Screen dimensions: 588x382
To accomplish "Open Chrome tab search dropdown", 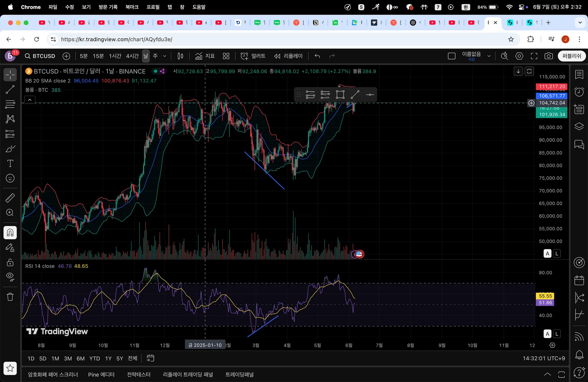I will point(580,23).
